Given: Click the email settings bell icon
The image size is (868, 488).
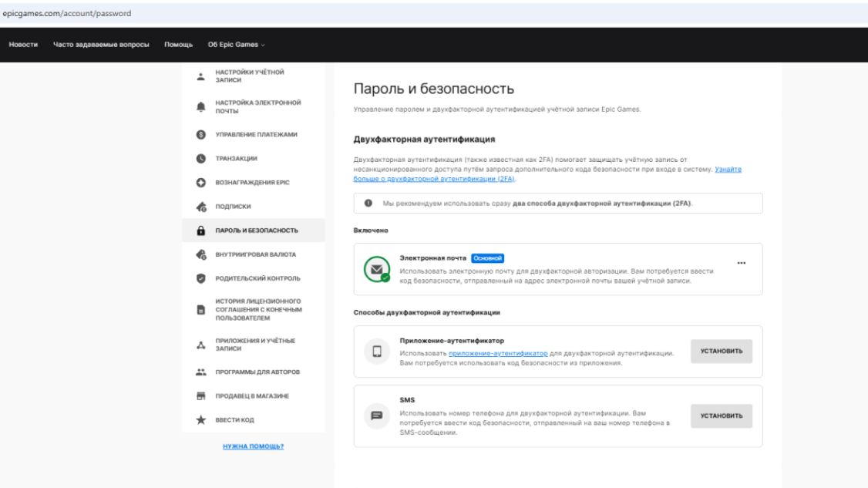Looking at the screenshot, I should (200, 107).
